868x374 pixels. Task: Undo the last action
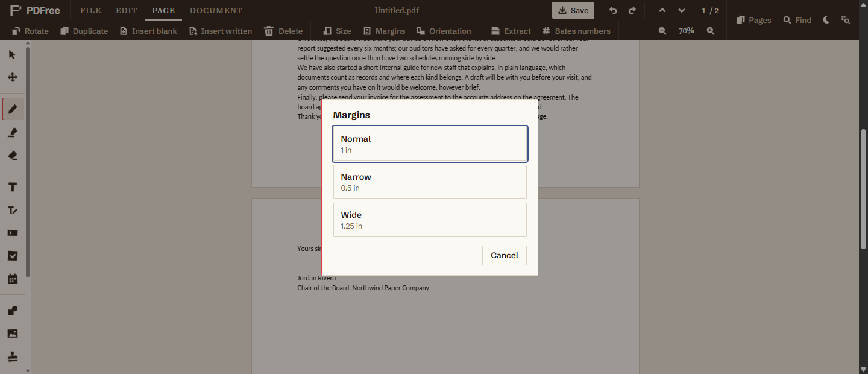613,10
